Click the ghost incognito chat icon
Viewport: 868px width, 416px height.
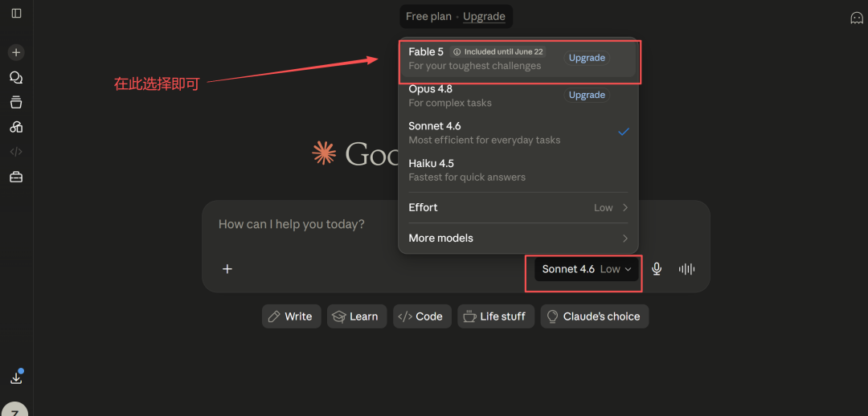857,18
